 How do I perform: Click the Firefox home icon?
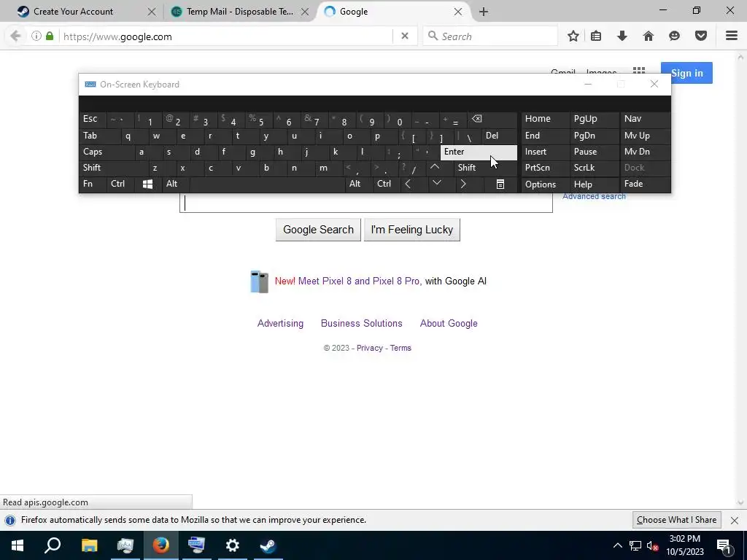[x=649, y=36]
